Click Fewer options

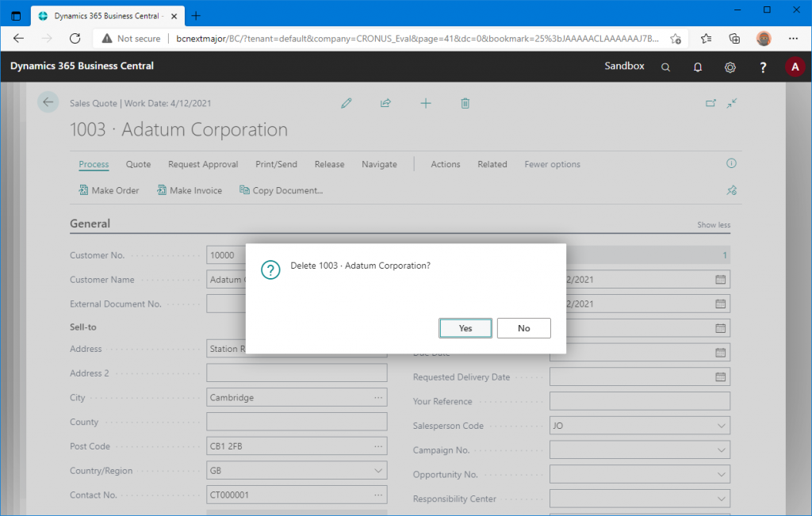tap(552, 164)
